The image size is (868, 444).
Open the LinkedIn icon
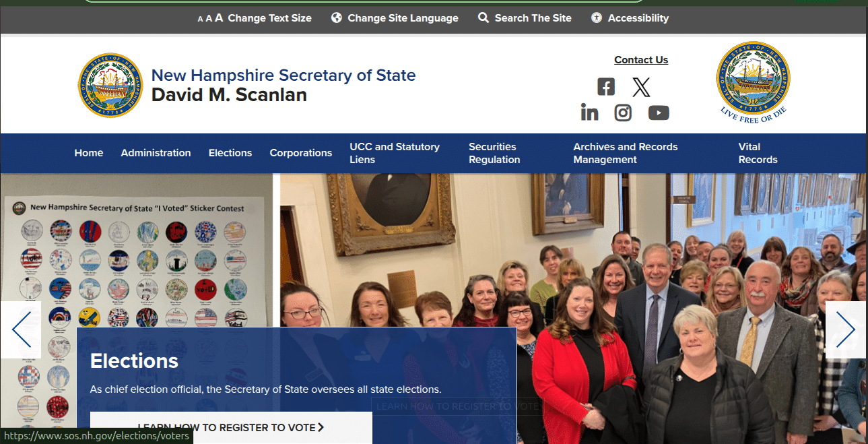pyautogui.click(x=589, y=113)
